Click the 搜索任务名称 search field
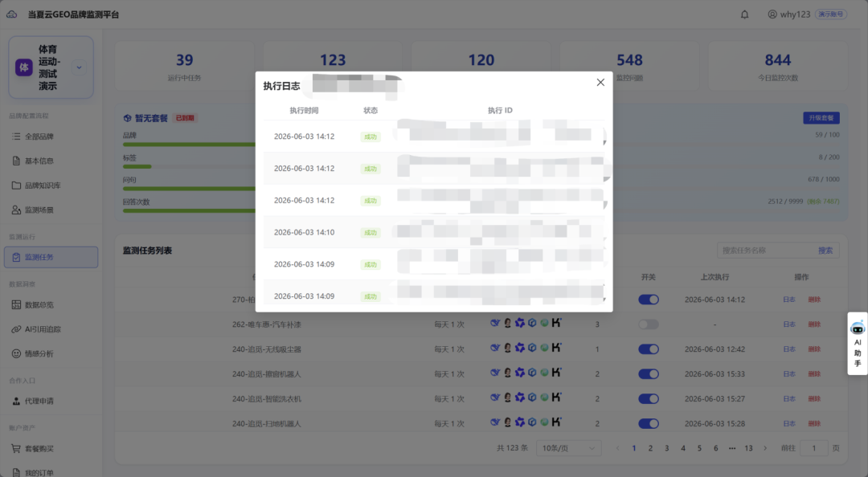The image size is (868, 477). 766,250
